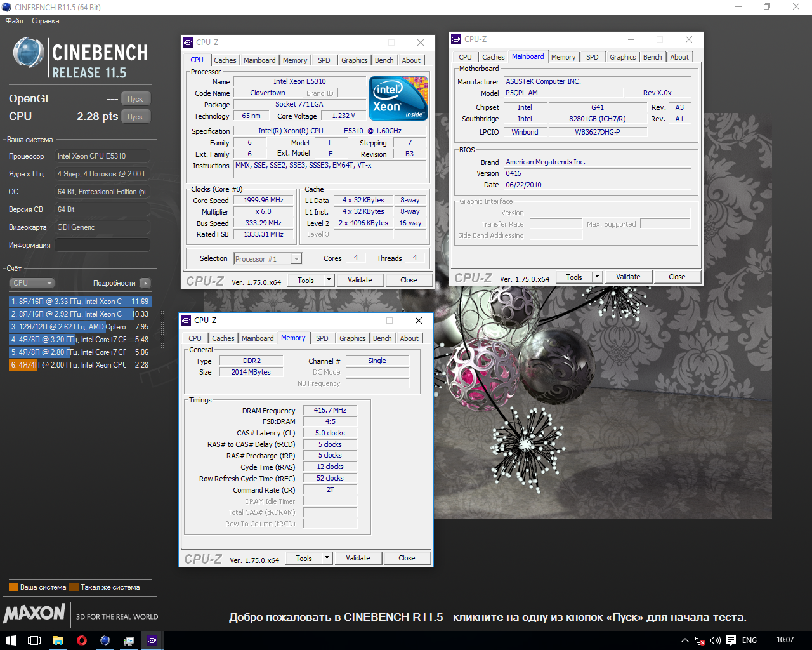This screenshot has height=650, width=812.
Task: Click the Cinebench icon in the main title bar
Action: pos(7,7)
